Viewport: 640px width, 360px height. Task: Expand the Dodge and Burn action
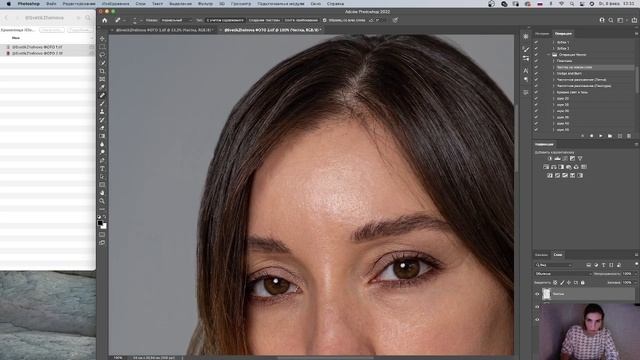point(553,73)
